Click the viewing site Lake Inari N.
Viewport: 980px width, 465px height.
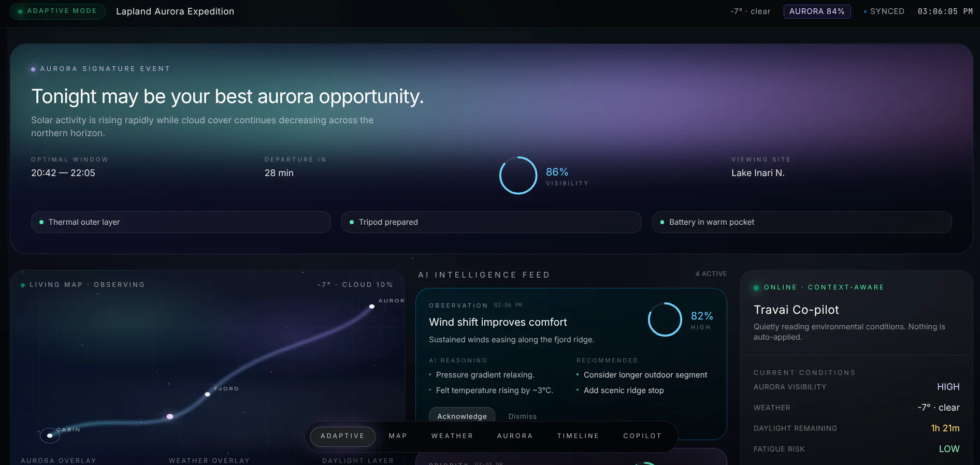758,173
